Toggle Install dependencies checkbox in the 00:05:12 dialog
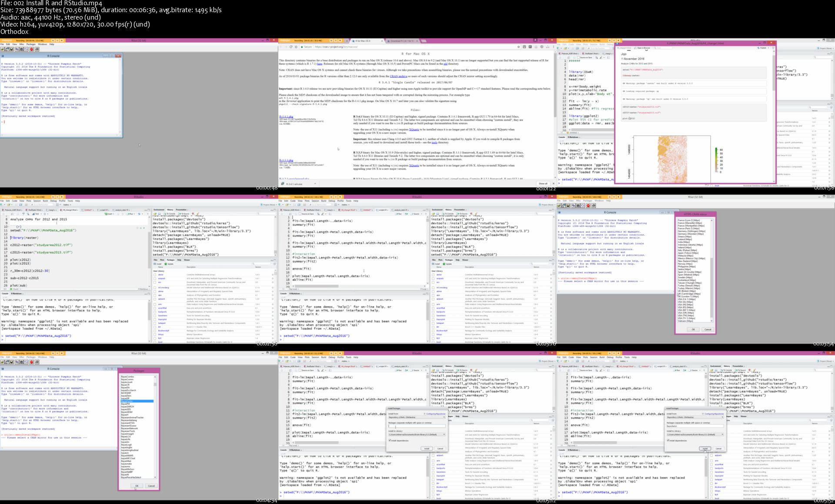 click(390, 440)
